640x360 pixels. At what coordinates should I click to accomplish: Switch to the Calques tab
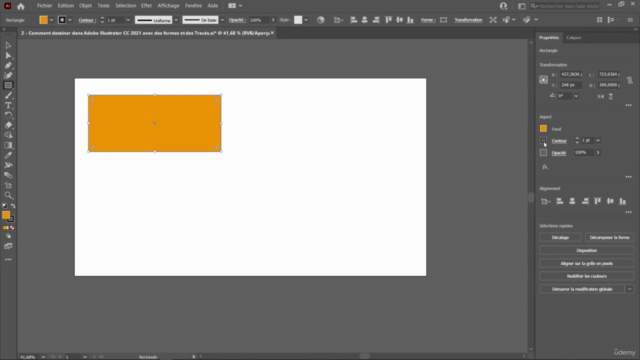coord(573,38)
